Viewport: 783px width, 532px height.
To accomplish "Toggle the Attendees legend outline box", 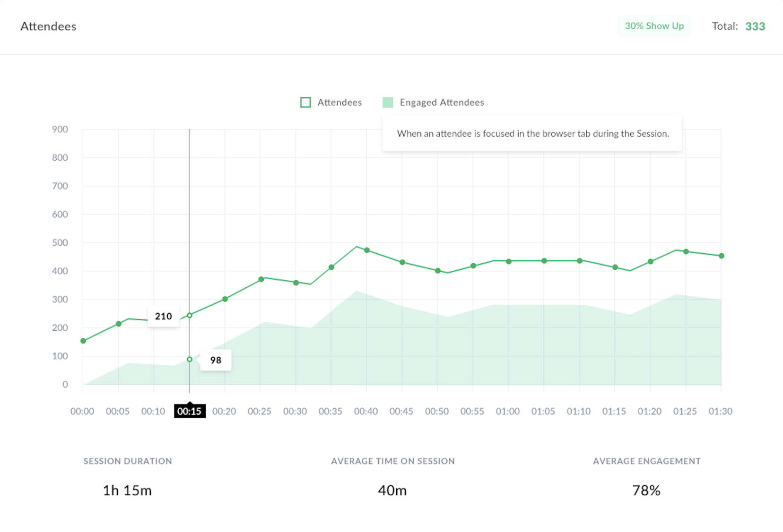I will click(x=305, y=103).
